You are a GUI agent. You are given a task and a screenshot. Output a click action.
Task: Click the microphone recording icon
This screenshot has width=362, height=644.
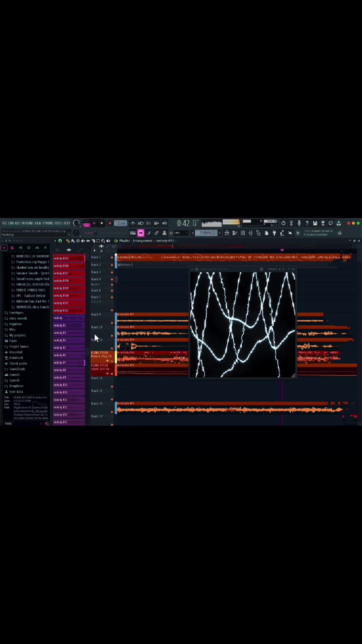[x=299, y=223]
